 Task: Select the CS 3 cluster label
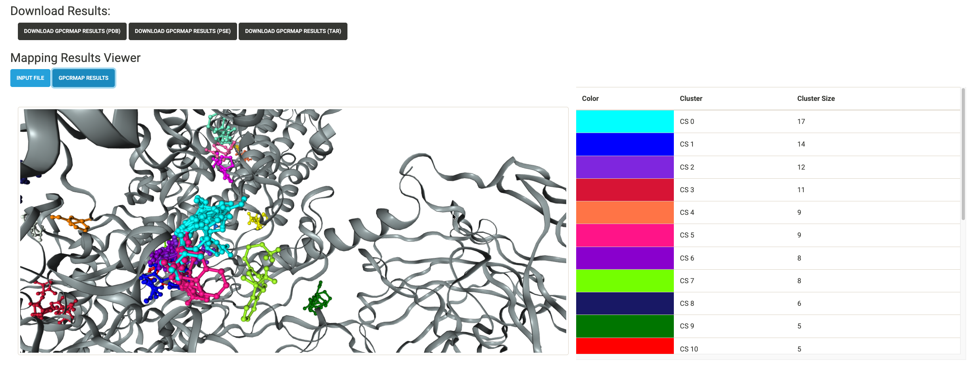(687, 190)
